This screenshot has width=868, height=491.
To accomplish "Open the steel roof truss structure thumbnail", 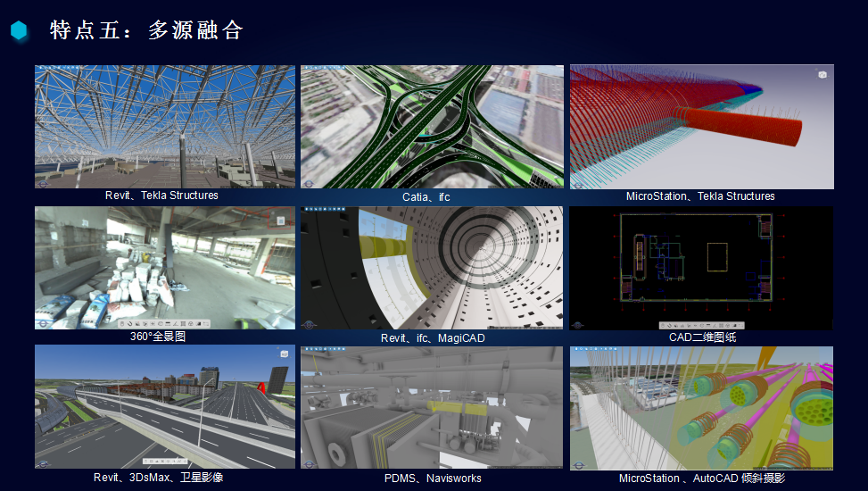I will click(x=165, y=127).
